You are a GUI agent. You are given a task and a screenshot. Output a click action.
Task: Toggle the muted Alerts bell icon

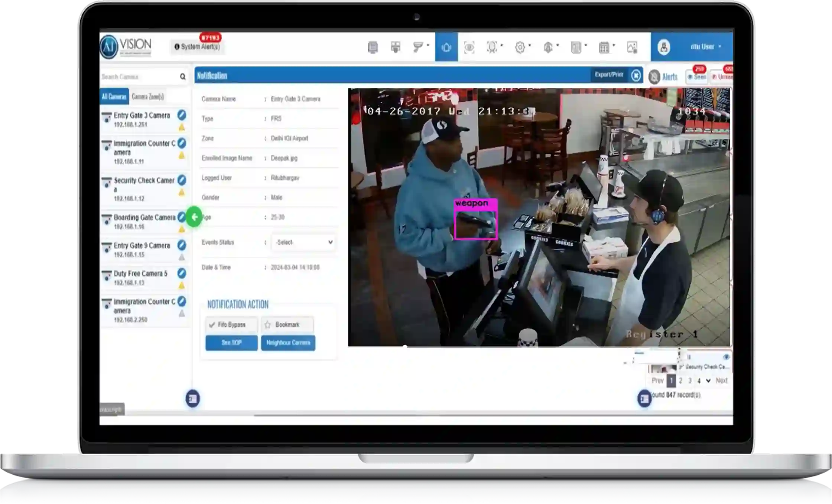[x=654, y=77]
